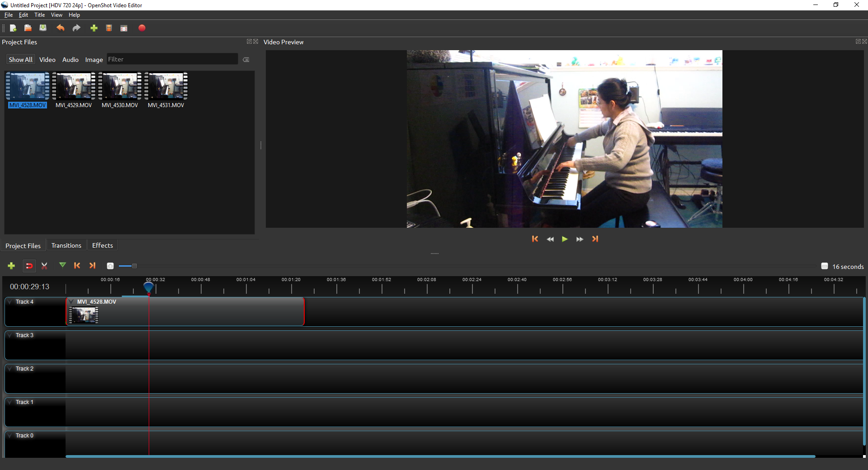Viewport: 868px width, 470px height.
Task: Open the Edit menu
Action: tap(24, 15)
